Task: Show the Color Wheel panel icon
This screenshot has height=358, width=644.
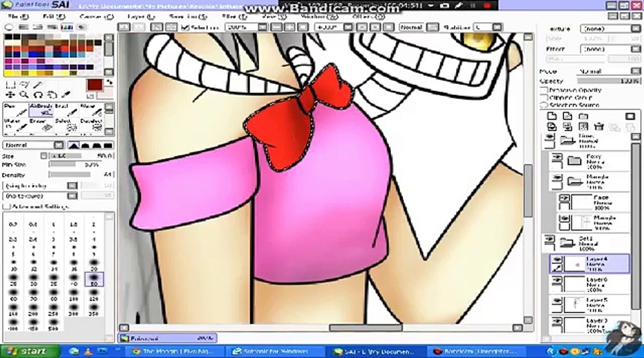Action: click(x=9, y=27)
